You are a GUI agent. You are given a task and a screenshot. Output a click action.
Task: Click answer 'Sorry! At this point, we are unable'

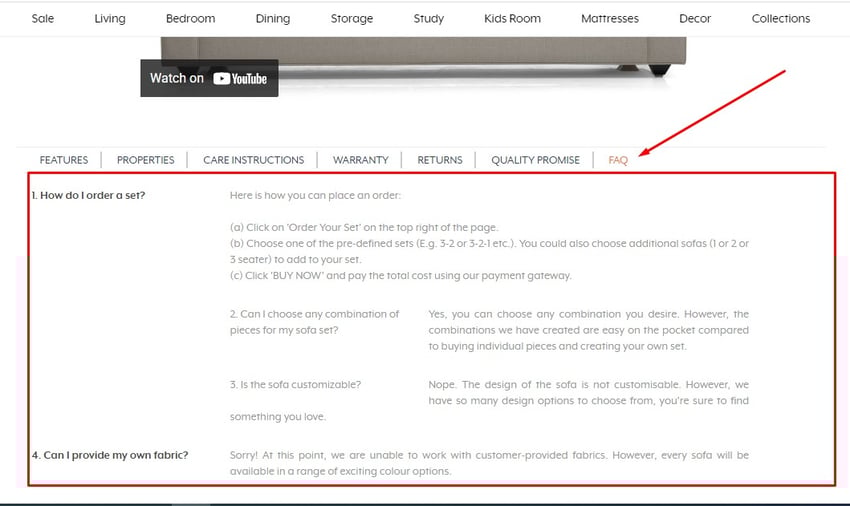click(x=489, y=463)
